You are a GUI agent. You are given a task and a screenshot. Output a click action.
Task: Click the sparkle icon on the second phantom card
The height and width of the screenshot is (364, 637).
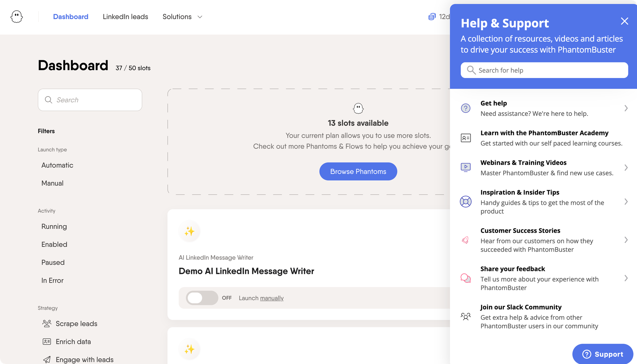189,349
